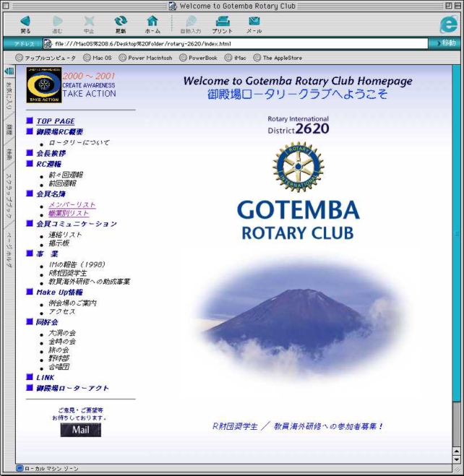Image resolution: width=464 pixels, height=476 pixels.
Task: Open the 御殿場ローターアクト link
Action: (x=72, y=389)
